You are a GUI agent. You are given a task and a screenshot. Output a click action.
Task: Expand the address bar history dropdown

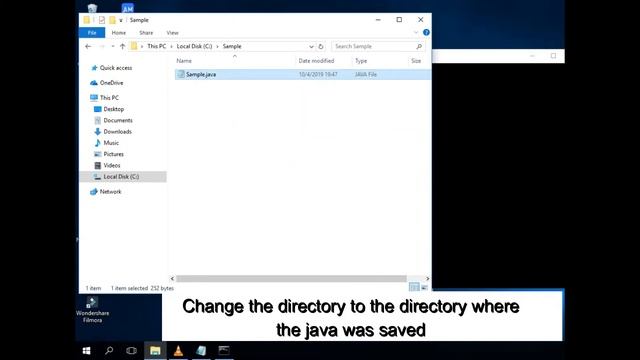click(311, 47)
